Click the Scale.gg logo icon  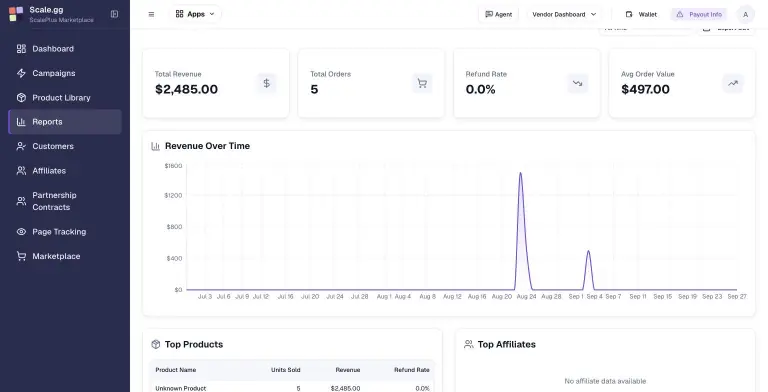16,14
